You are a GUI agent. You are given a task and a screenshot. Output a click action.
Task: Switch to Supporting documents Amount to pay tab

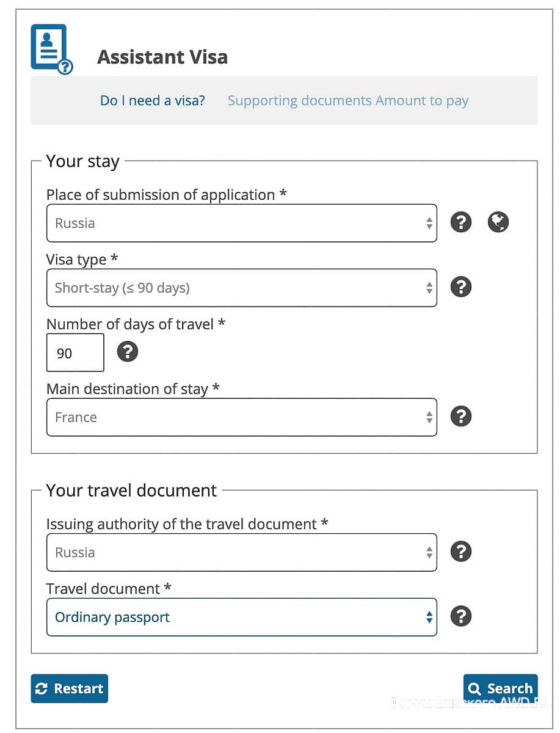click(347, 101)
